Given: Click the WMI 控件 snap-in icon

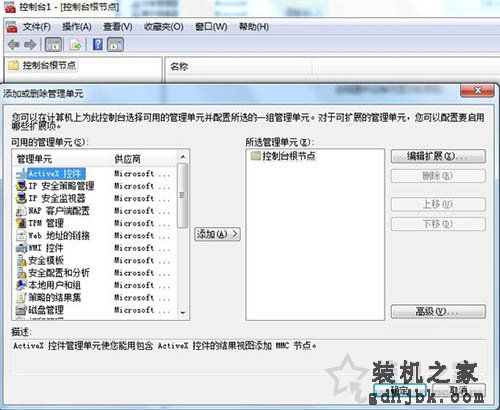Looking at the screenshot, I should 22,248.
